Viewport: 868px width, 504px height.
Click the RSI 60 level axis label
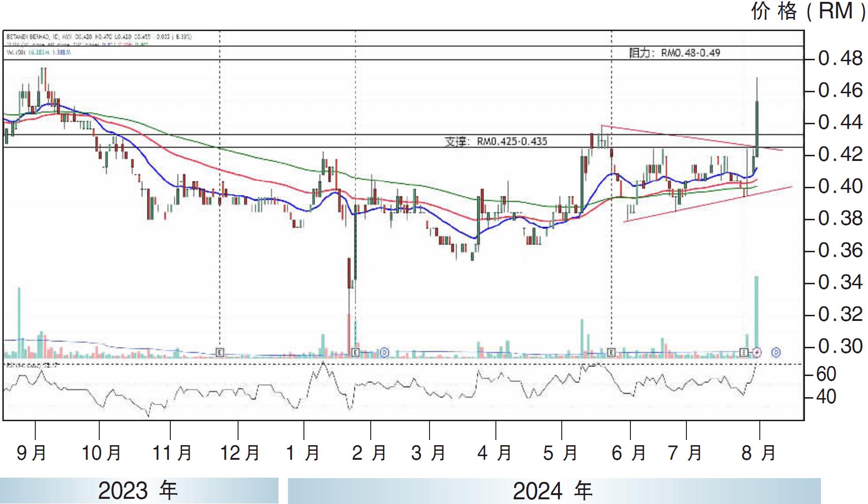click(x=826, y=375)
